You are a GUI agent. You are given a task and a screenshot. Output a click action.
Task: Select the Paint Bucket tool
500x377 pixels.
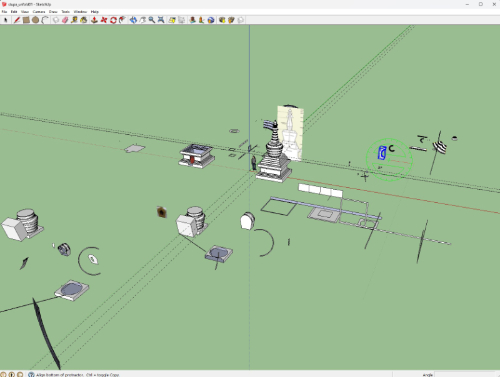click(84, 20)
